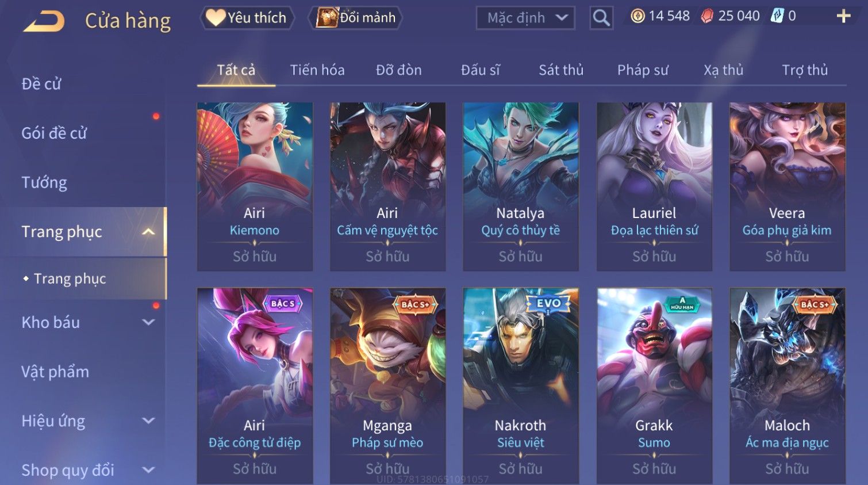This screenshot has width=868, height=485.
Task: Tap the red ruby currency icon
Action: 707,16
